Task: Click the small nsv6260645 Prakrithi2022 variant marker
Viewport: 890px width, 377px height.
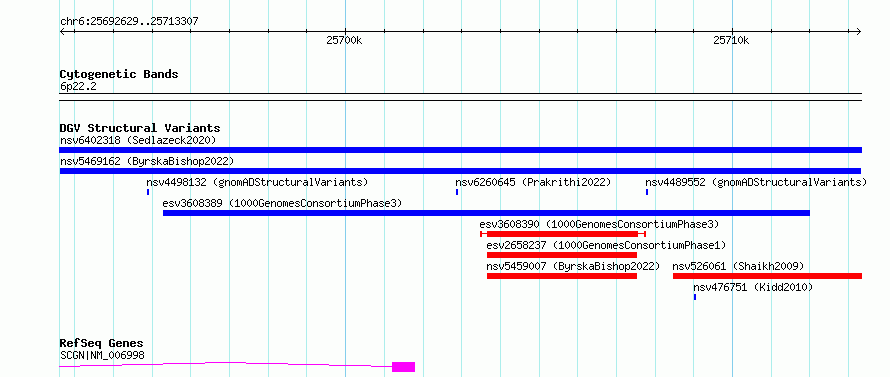Action: click(x=457, y=192)
